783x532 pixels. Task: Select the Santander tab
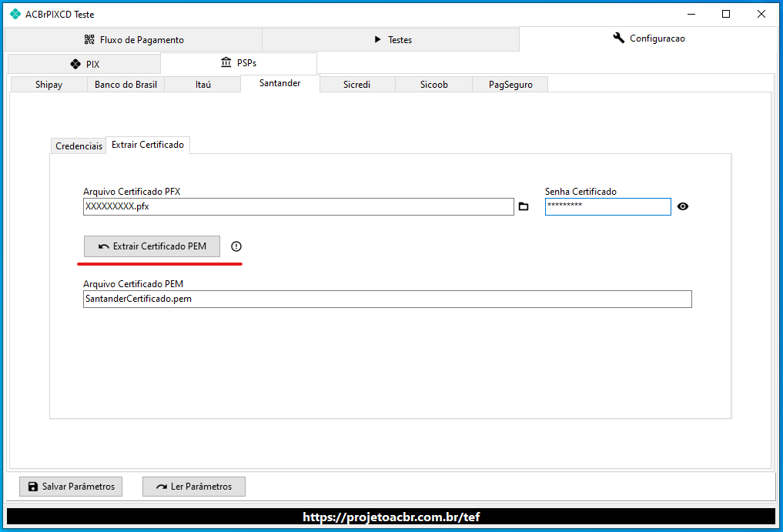point(280,83)
